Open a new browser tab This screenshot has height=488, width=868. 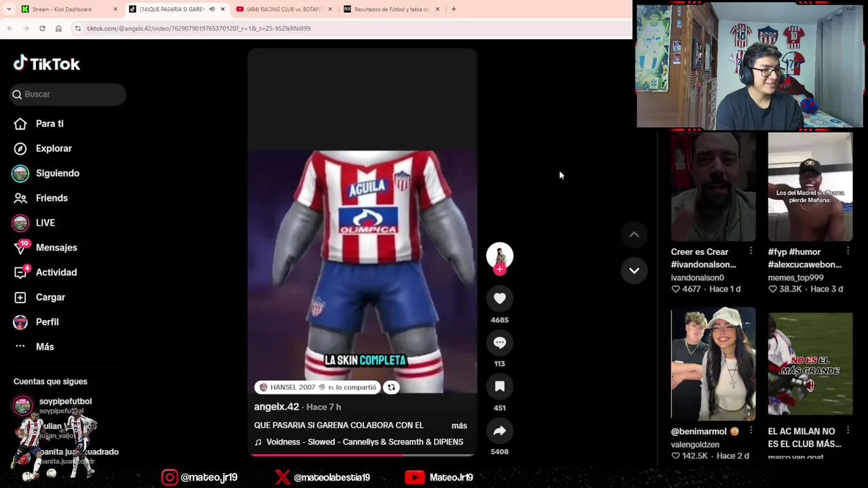454,9
